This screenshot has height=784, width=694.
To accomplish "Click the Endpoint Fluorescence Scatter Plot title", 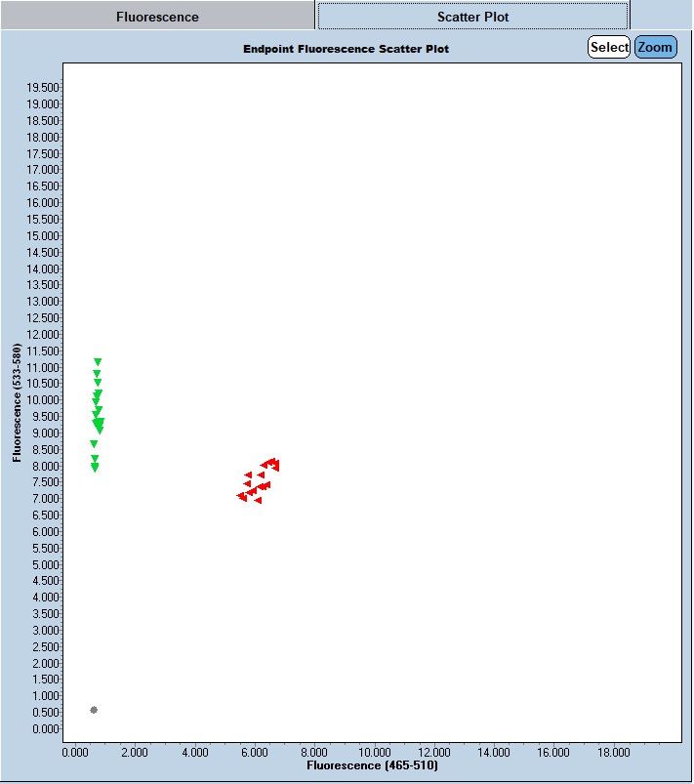I will coord(347,48).
